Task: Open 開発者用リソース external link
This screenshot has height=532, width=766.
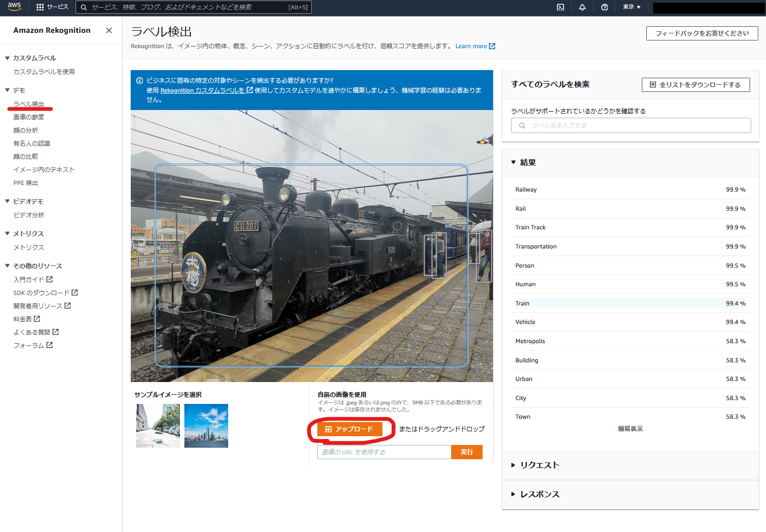Action: coord(42,306)
